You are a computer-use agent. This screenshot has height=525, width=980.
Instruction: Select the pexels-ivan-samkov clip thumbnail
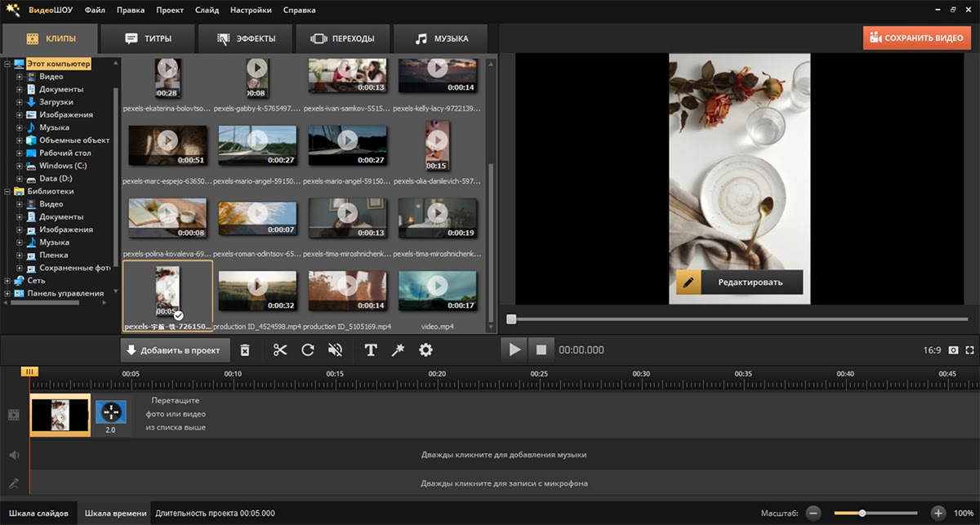(347, 76)
